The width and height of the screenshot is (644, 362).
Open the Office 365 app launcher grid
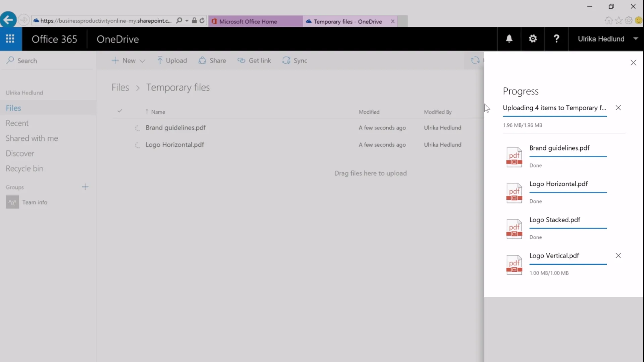click(x=10, y=39)
